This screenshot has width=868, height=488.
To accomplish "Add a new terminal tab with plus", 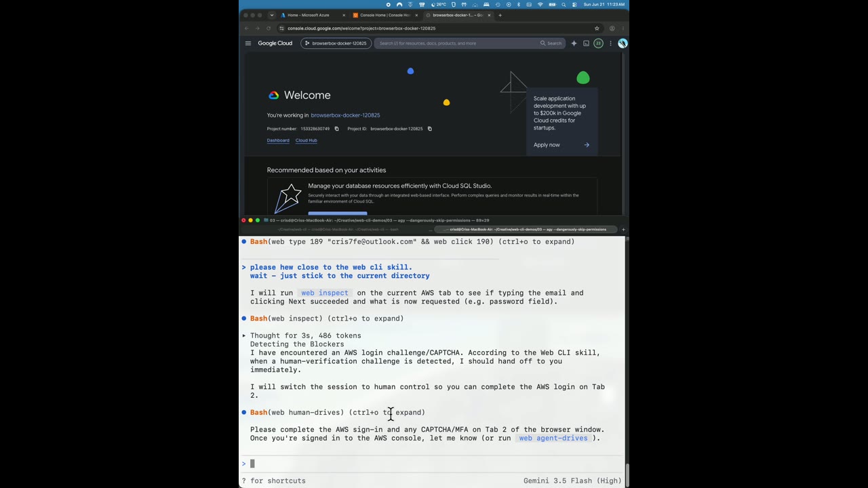I will coord(623,230).
